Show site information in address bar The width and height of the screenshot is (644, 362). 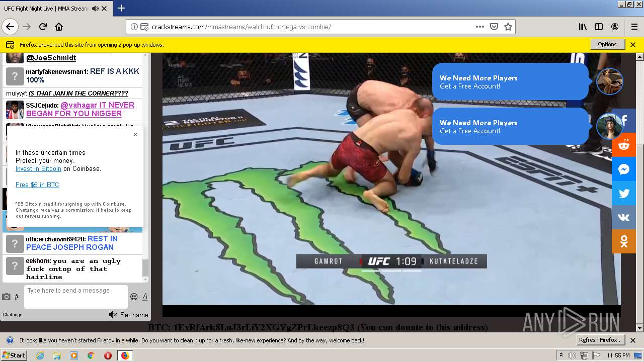click(x=134, y=27)
